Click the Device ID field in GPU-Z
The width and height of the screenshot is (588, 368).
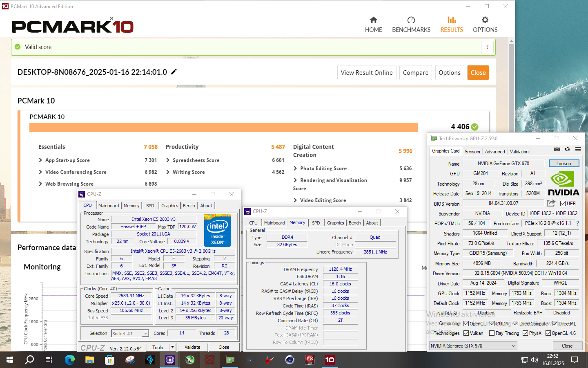click(553, 213)
